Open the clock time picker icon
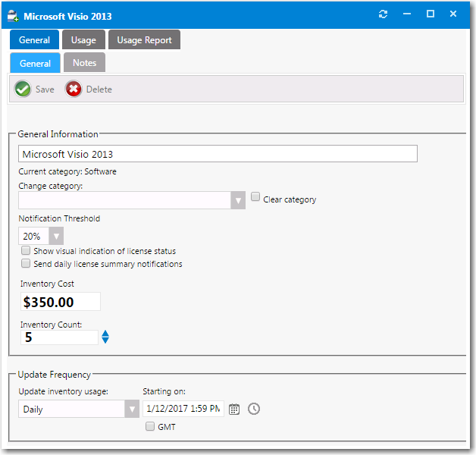The height and width of the screenshot is (455, 476). click(254, 409)
